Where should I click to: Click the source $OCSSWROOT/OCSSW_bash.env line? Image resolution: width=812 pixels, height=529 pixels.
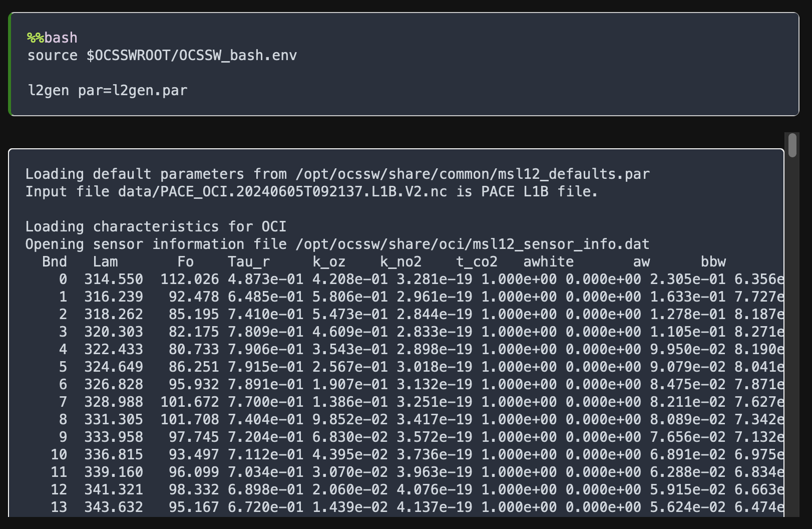click(x=162, y=55)
